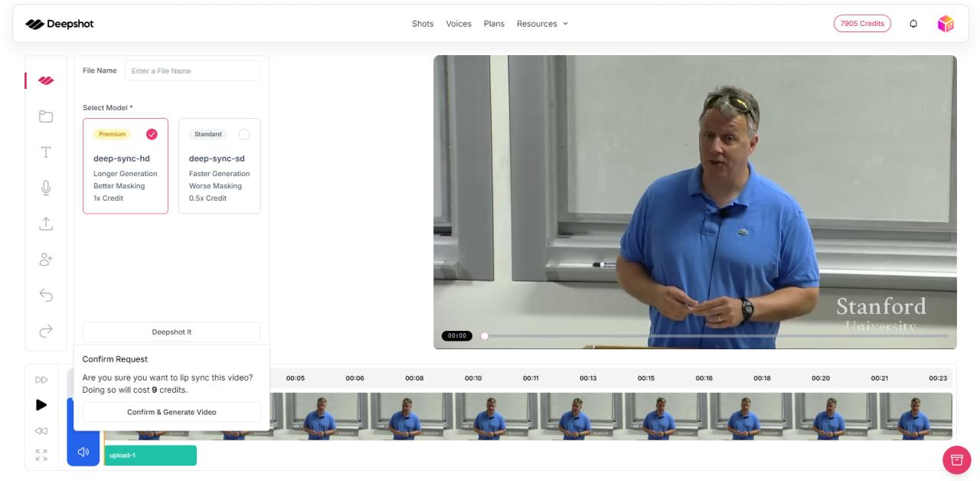This screenshot has width=980, height=481.
Task: Select the deep-sync-sd Standard radio
Action: [x=244, y=134]
